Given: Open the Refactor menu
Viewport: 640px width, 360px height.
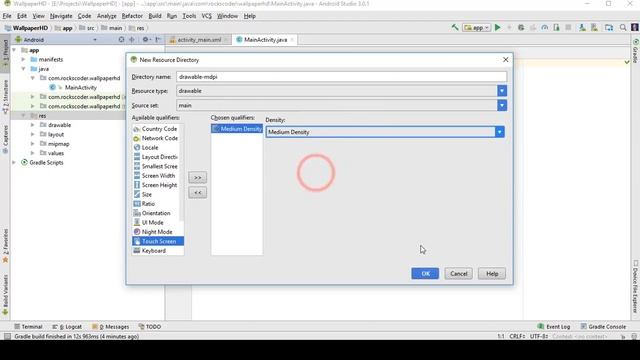Looking at the screenshot, I should click(x=132, y=16).
